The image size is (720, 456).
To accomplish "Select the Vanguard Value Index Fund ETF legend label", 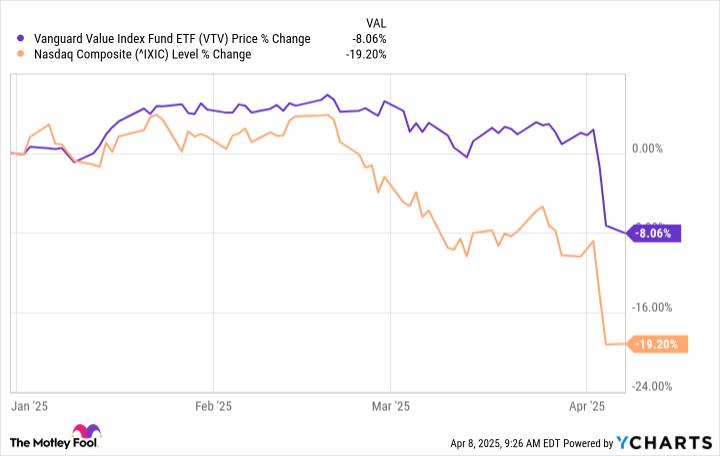I will (x=172, y=39).
